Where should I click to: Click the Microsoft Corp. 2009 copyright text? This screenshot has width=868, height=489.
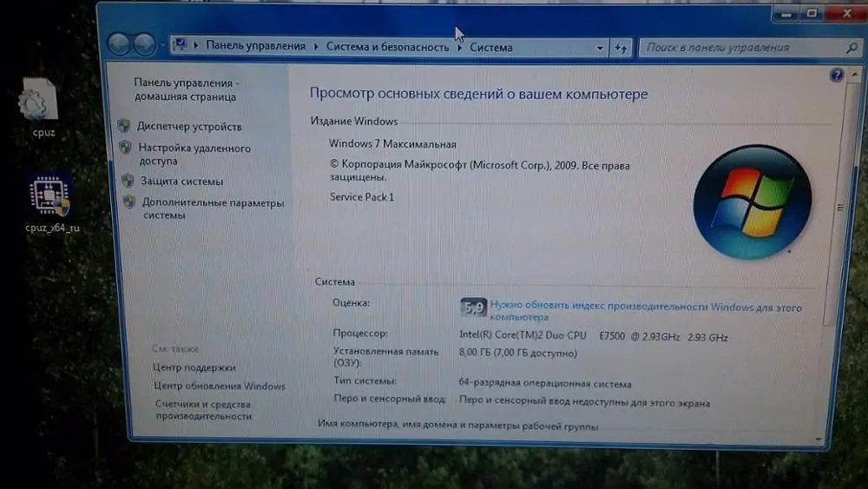pos(479,171)
